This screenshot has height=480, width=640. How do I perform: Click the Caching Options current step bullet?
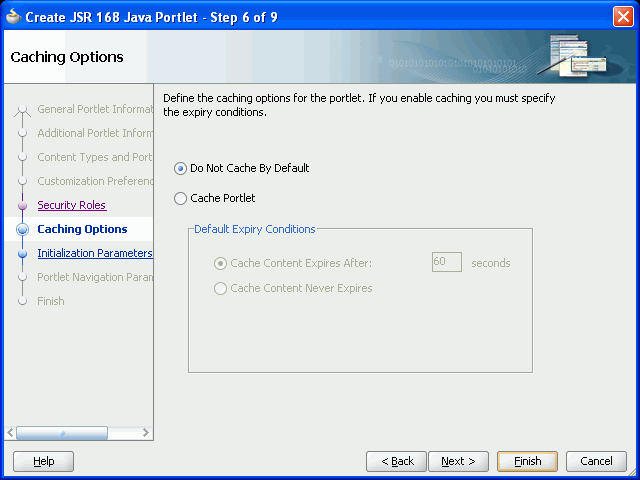[22, 229]
